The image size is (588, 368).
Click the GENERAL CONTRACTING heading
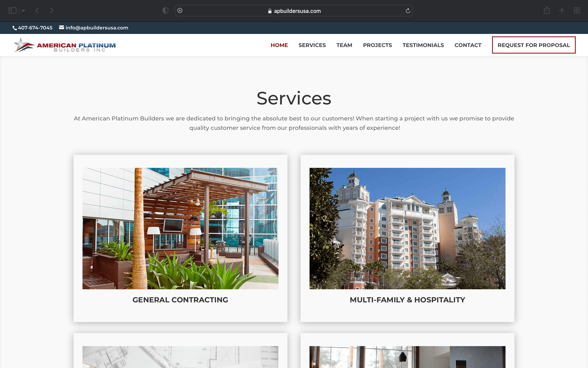180,300
